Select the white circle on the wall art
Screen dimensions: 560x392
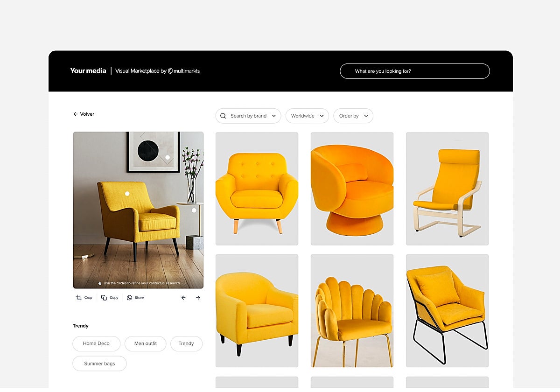coord(168,157)
